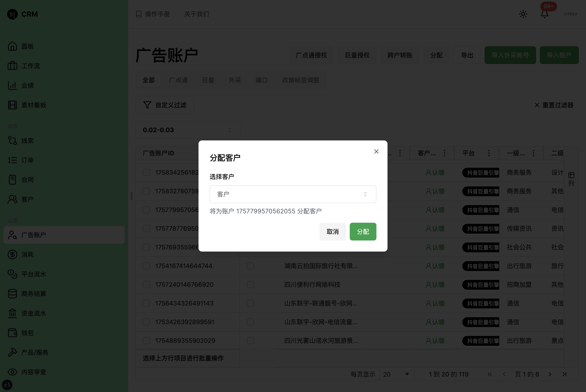Open the 钱包 wallet section
The image size is (586, 392).
[12, 333]
